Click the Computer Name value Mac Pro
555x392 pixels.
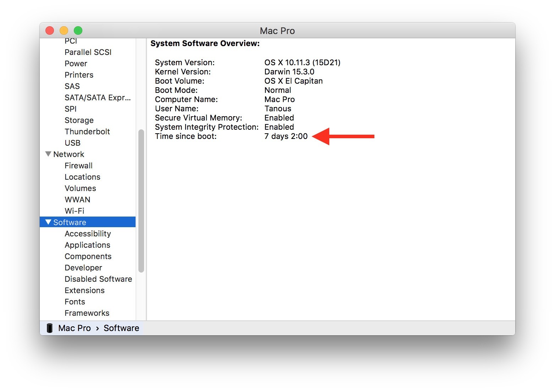tap(280, 99)
